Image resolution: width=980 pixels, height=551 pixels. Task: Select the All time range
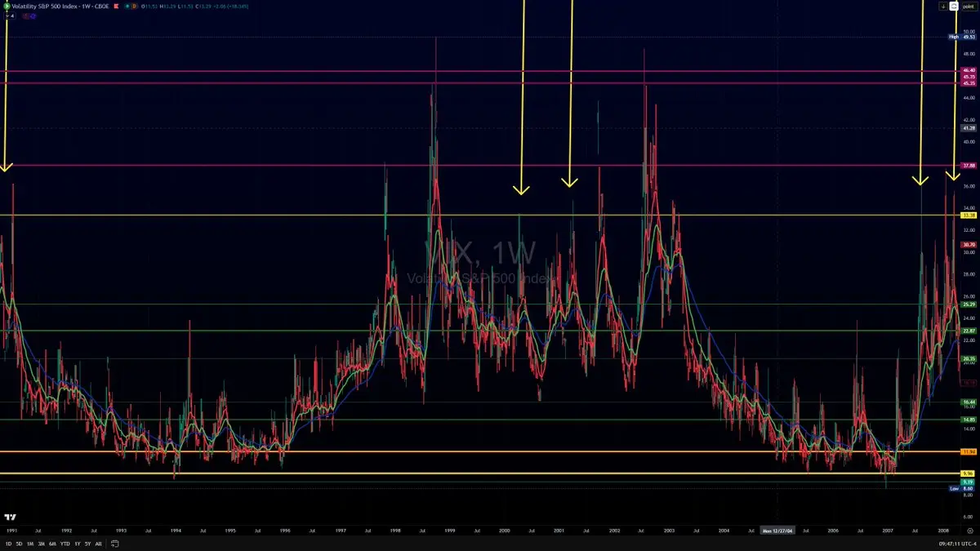coord(98,544)
